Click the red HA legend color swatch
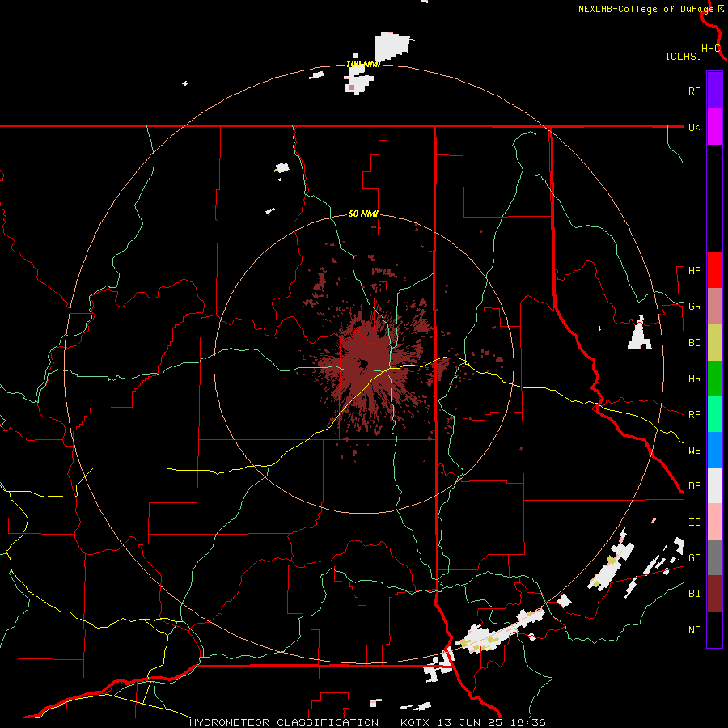Image resolution: width=728 pixels, height=728 pixels. (714, 270)
